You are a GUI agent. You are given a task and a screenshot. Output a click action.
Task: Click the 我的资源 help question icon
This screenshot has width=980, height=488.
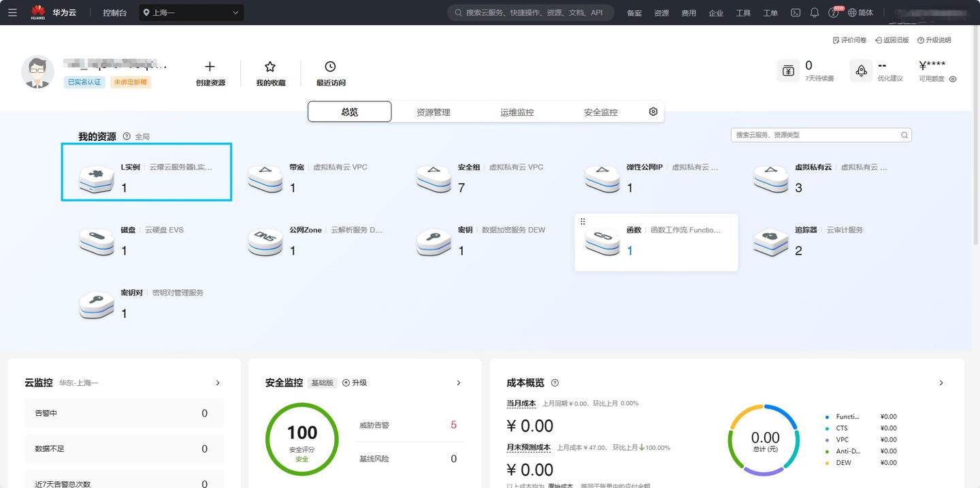pos(127,136)
